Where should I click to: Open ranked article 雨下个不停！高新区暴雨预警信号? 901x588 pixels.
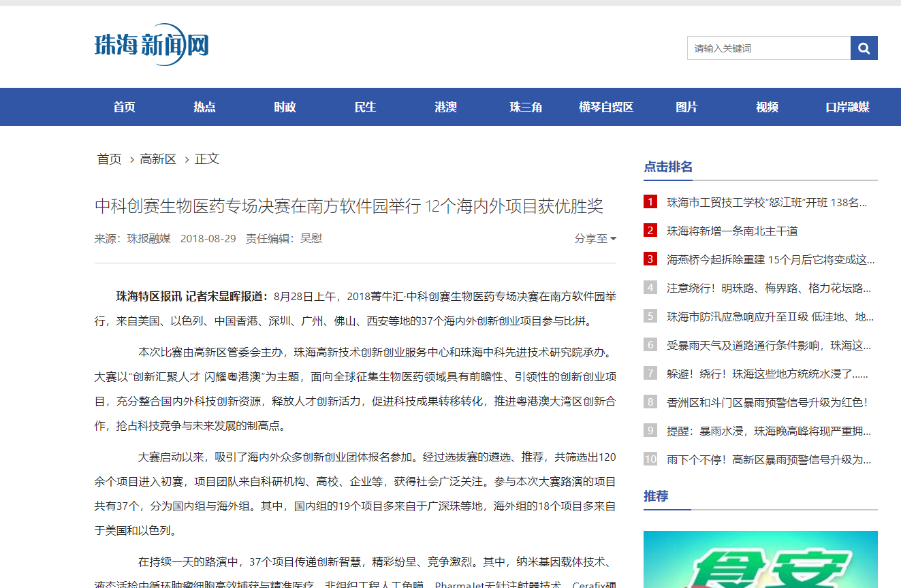tap(769, 459)
